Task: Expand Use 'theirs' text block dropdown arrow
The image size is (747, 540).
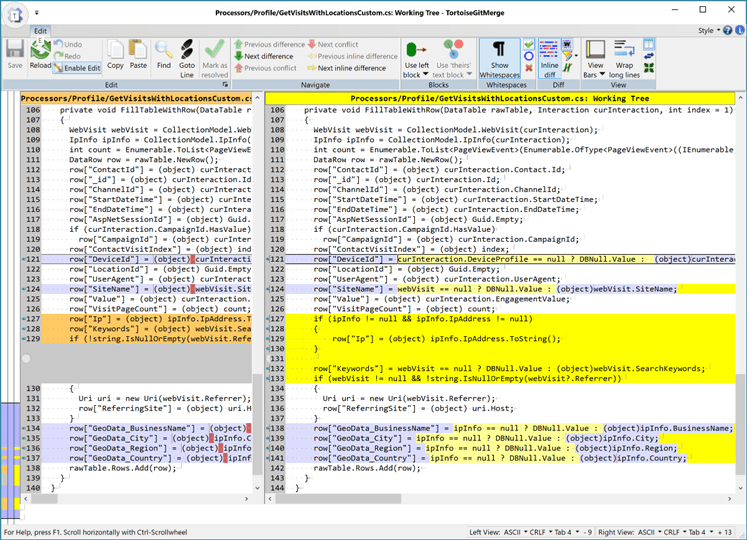Action: pos(469,74)
